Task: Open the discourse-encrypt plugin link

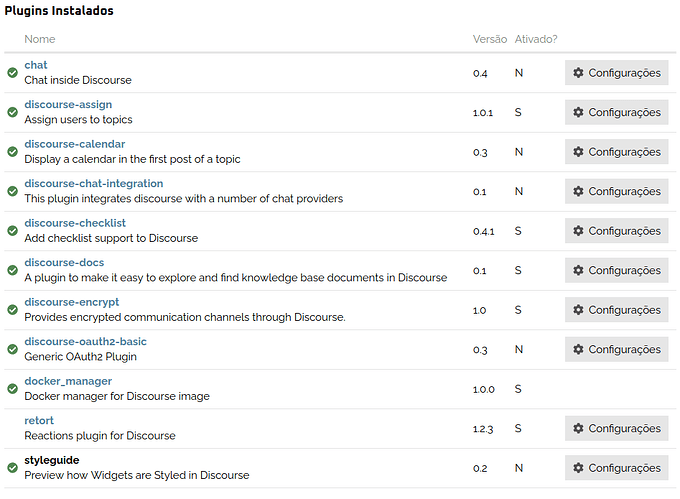Action: (72, 302)
